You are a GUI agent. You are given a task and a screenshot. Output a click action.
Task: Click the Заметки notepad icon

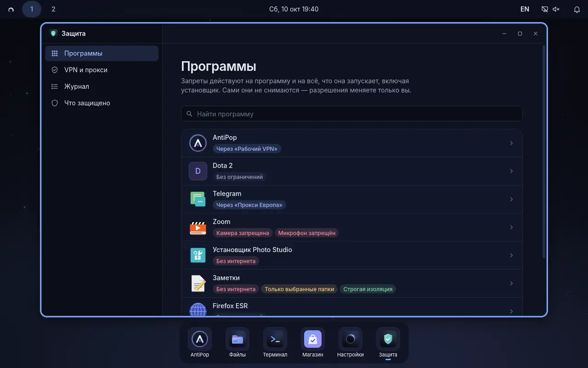(198, 283)
